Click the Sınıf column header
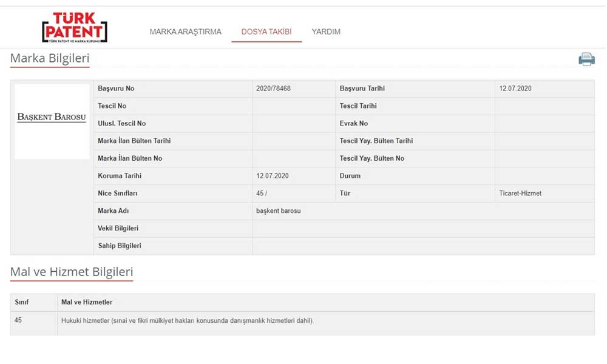The image size is (607, 364). 22,302
